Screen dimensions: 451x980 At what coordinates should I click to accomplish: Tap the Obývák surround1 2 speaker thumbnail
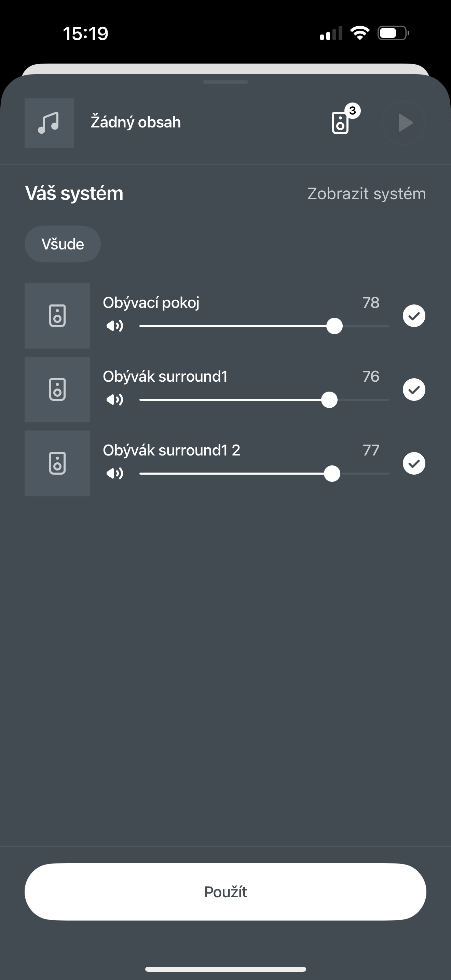tap(57, 463)
